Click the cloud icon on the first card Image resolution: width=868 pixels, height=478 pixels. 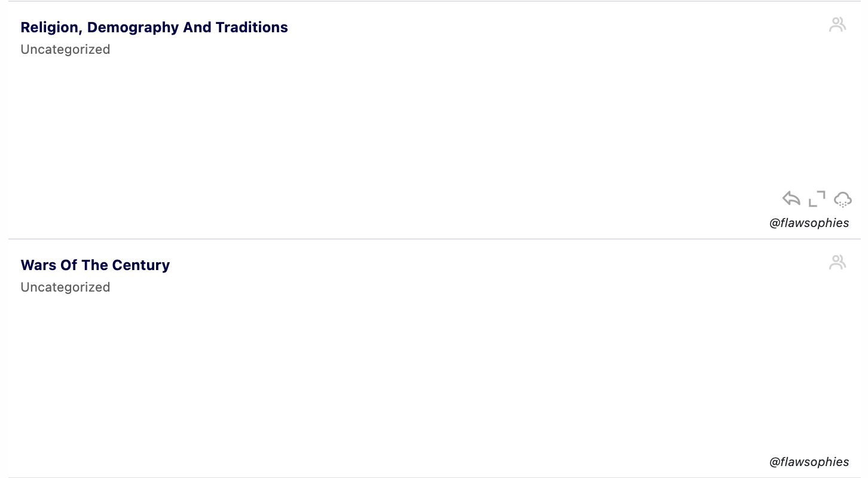click(842, 199)
